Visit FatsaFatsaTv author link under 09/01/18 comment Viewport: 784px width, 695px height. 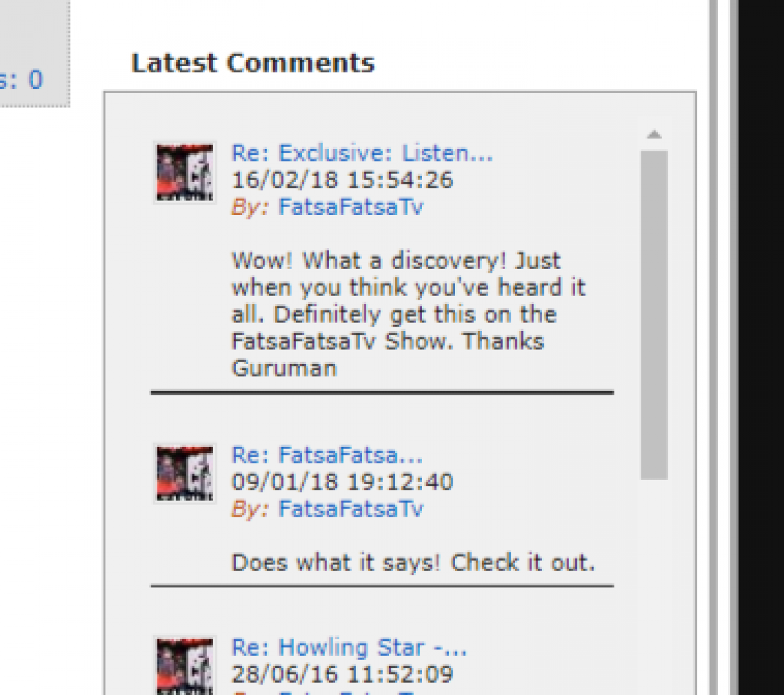coord(350,509)
